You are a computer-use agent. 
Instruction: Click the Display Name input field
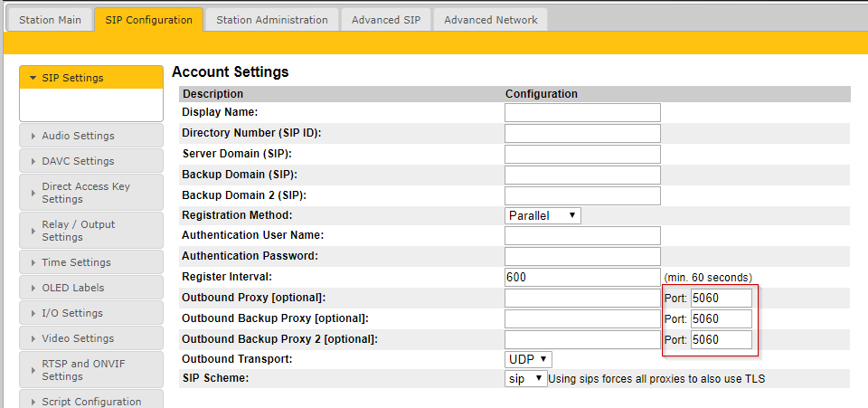(x=582, y=112)
